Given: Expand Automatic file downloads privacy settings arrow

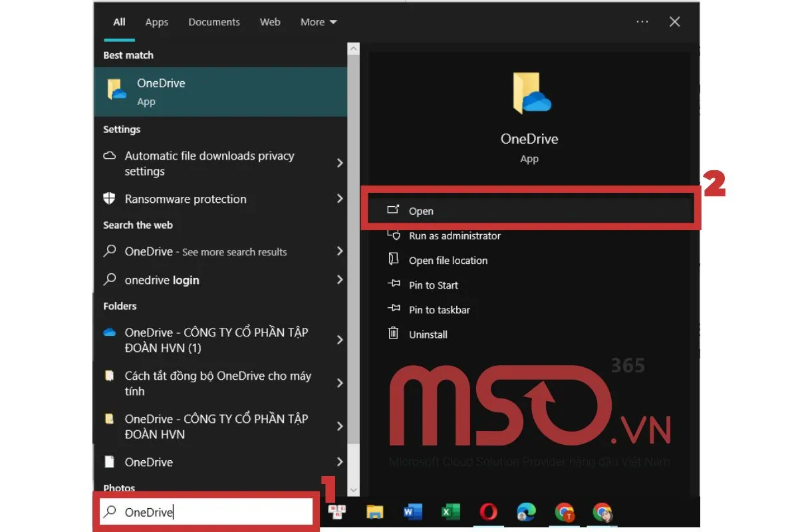Looking at the screenshot, I should (x=340, y=163).
